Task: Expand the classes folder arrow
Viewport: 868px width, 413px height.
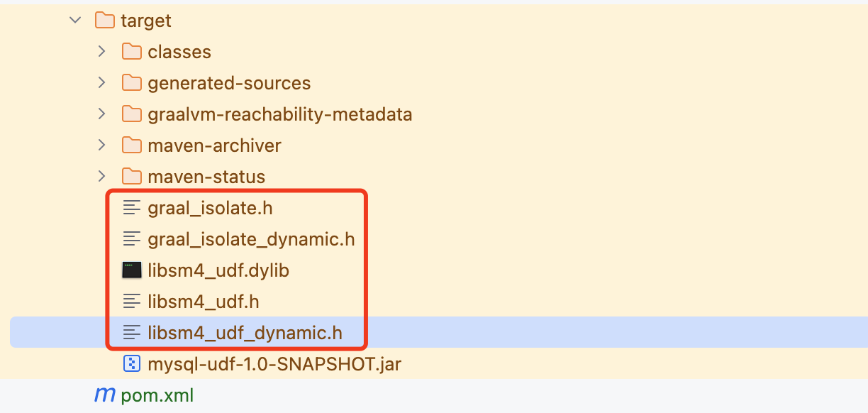Action: [102, 52]
